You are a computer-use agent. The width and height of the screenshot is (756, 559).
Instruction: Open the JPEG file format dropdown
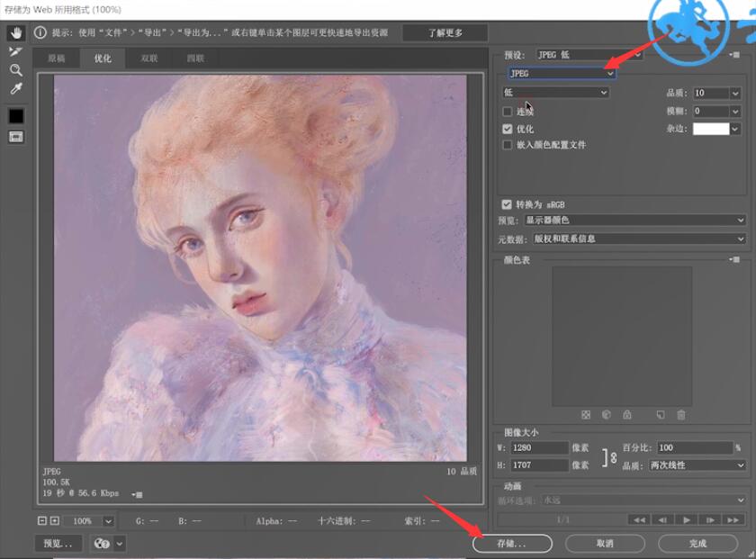click(562, 73)
